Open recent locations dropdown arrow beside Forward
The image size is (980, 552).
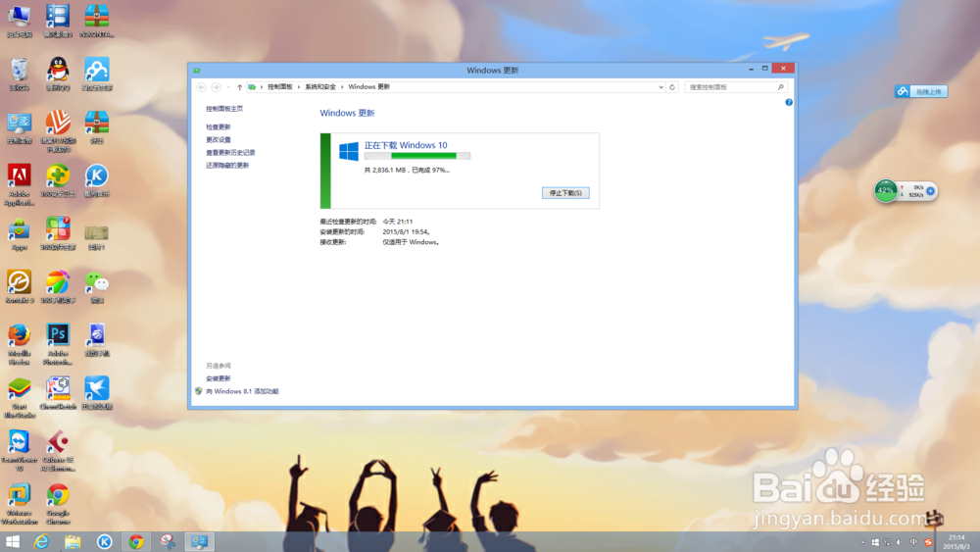(x=227, y=87)
